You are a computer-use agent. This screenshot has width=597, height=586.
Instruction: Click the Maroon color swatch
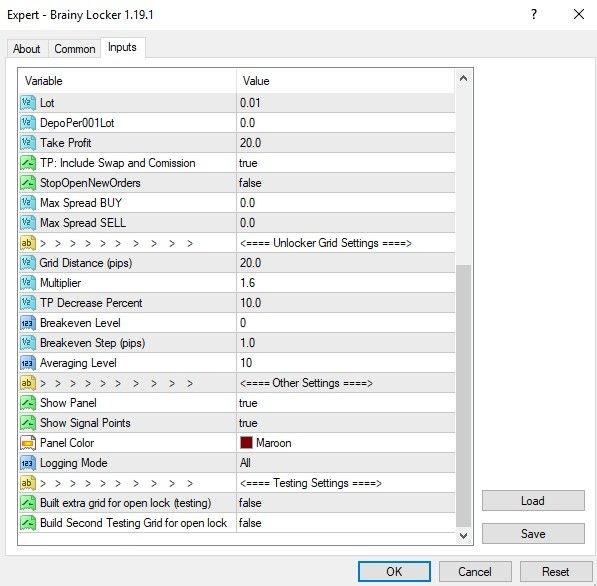pos(246,442)
